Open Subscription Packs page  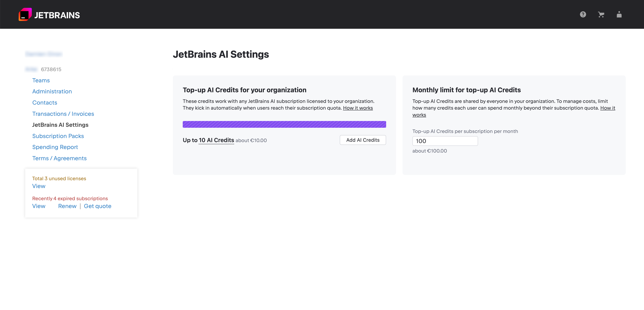[58, 136]
